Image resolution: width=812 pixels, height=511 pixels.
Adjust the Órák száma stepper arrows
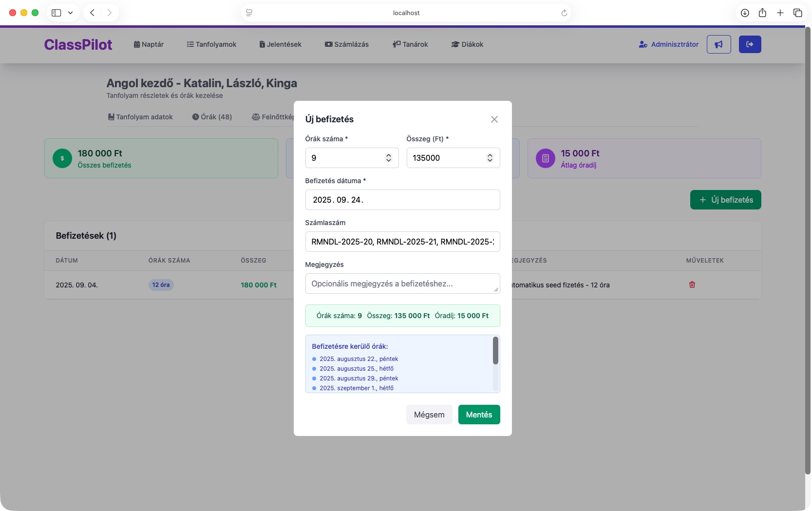pyautogui.click(x=388, y=158)
